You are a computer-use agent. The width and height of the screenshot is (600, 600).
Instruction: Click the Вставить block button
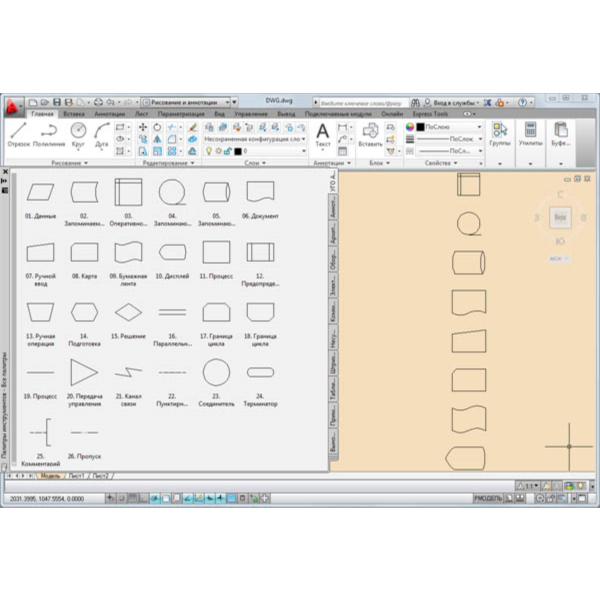pos(370,135)
